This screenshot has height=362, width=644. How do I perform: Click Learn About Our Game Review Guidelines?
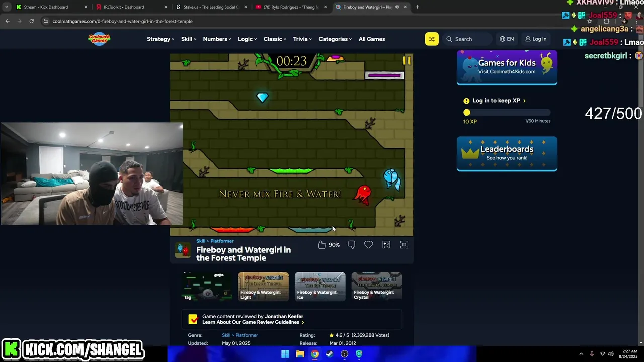tap(253, 322)
